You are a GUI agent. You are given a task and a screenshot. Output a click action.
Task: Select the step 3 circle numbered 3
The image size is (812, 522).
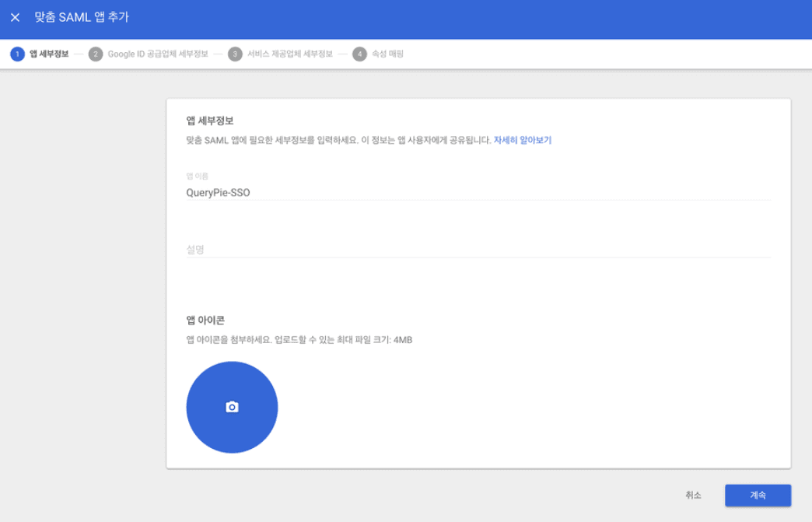(x=235, y=54)
